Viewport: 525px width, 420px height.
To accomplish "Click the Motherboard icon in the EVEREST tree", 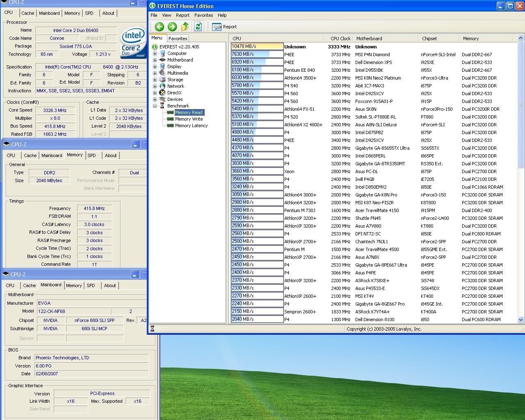I will (x=162, y=60).
